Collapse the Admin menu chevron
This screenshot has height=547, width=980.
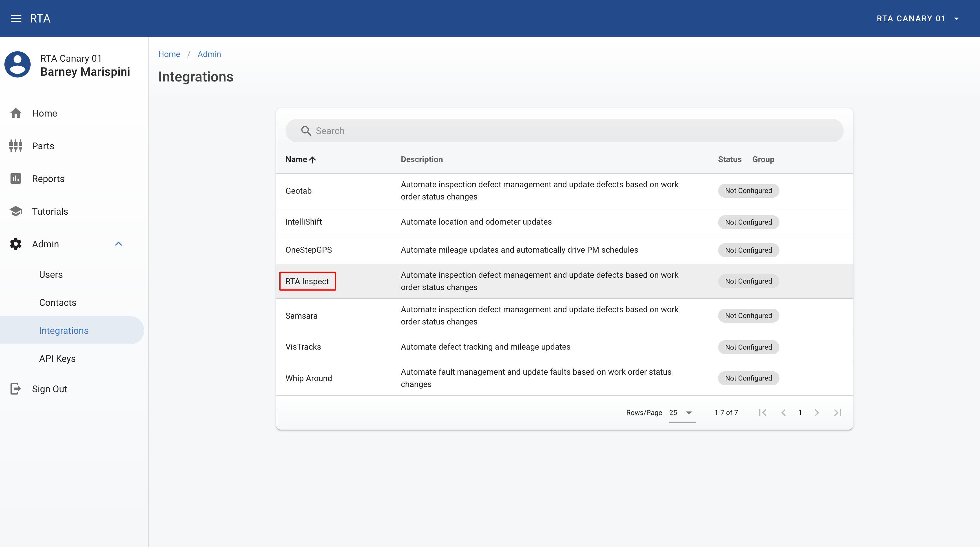(118, 244)
